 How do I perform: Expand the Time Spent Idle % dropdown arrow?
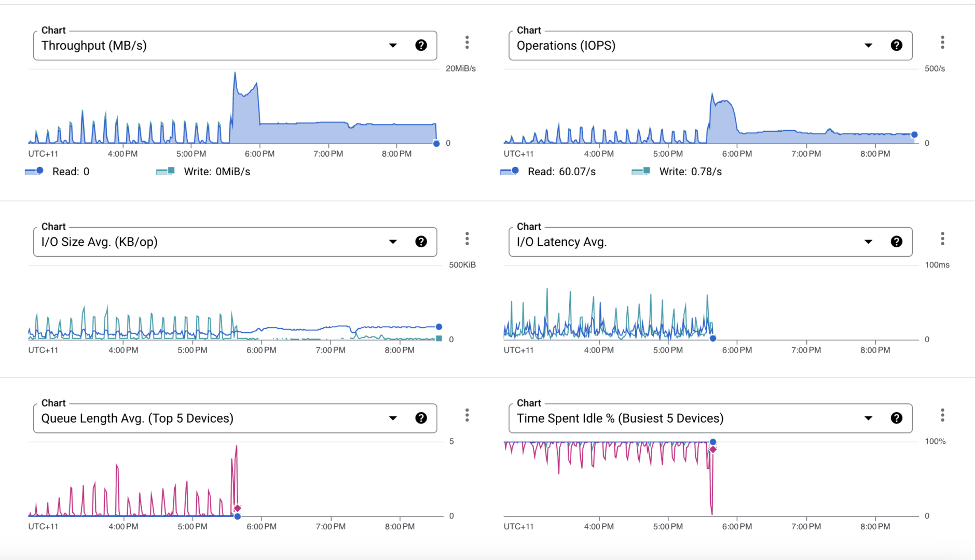tap(868, 418)
